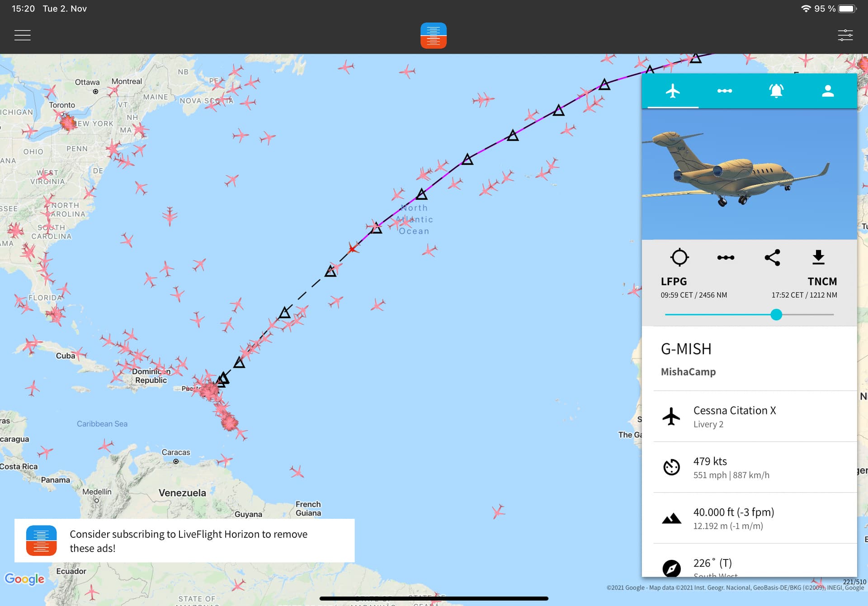
Task: Adjust the flight progress slider handle
Action: click(776, 315)
